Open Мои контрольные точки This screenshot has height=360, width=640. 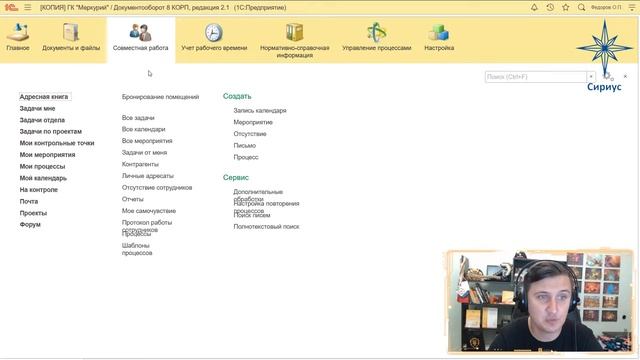pyautogui.click(x=57, y=143)
